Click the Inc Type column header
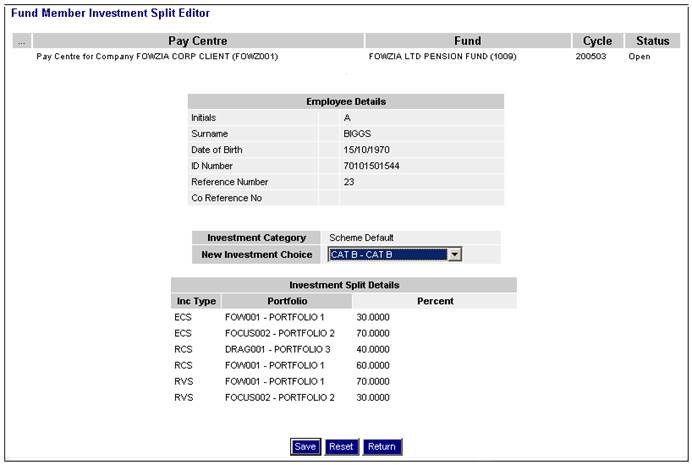This screenshot has width=692, height=465. [196, 301]
